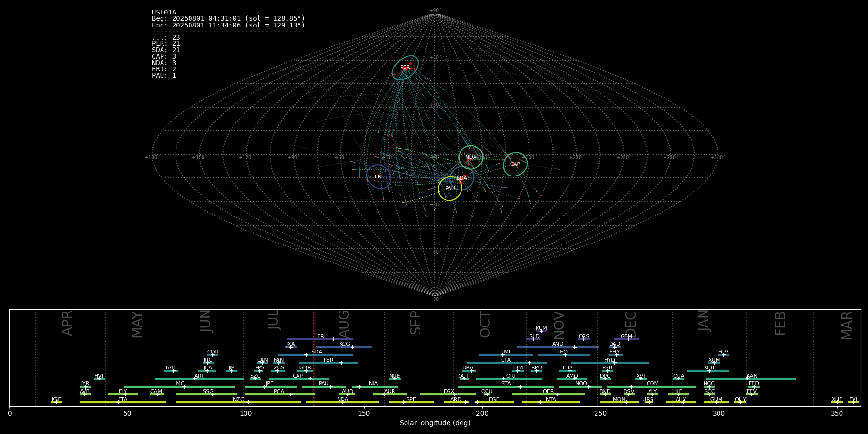The image size is (868, 434).
Task: Select the DRA shower label in timeline
Action: coord(468,368)
